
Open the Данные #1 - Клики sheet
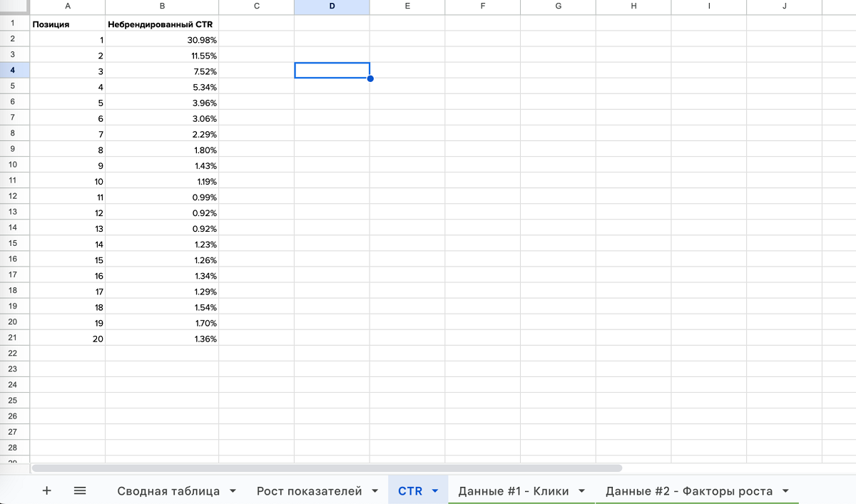click(x=513, y=491)
